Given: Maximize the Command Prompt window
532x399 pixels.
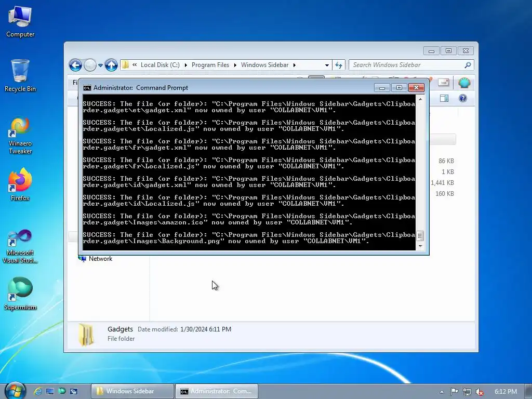Looking at the screenshot, I should tap(399, 88).
